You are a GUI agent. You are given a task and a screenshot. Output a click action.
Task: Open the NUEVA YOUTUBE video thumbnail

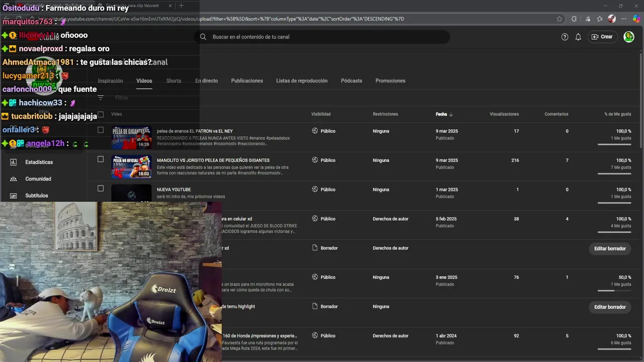pyautogui.click(x=131, y=193)
